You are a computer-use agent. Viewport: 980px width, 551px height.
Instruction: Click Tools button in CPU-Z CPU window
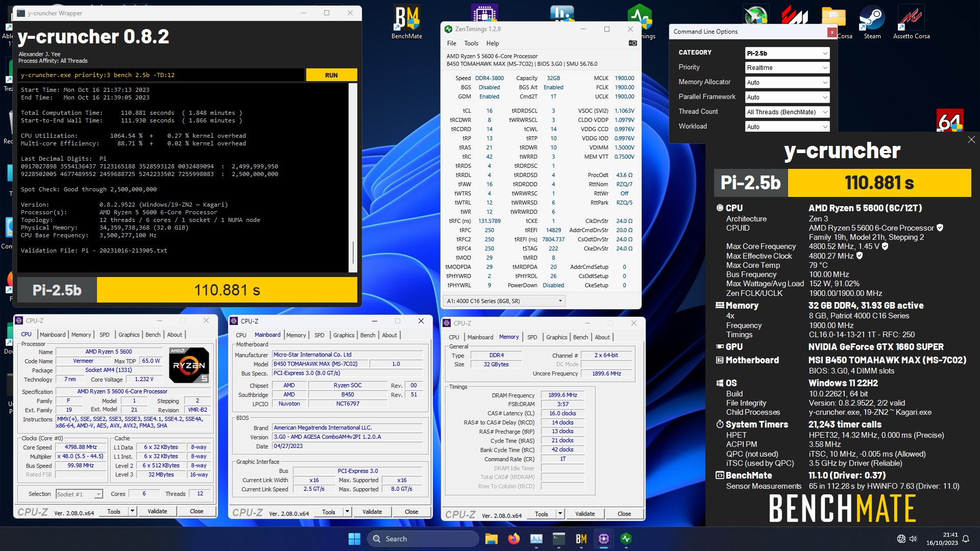(x=114, y=511)
